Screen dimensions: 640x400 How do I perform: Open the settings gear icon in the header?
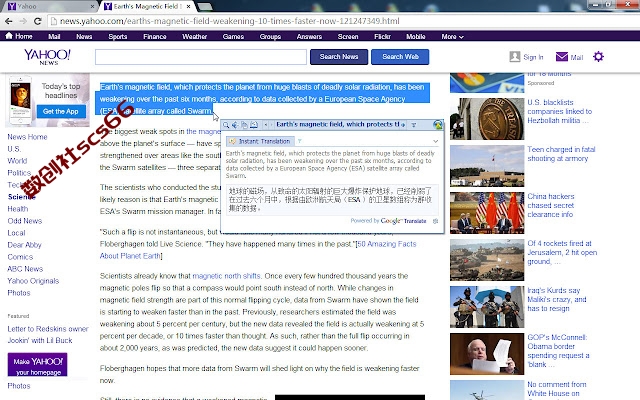(x=598, y=57)
